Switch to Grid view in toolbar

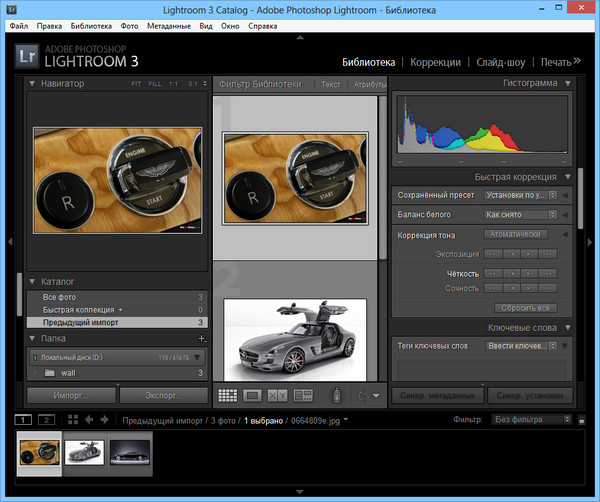[227, 396]
